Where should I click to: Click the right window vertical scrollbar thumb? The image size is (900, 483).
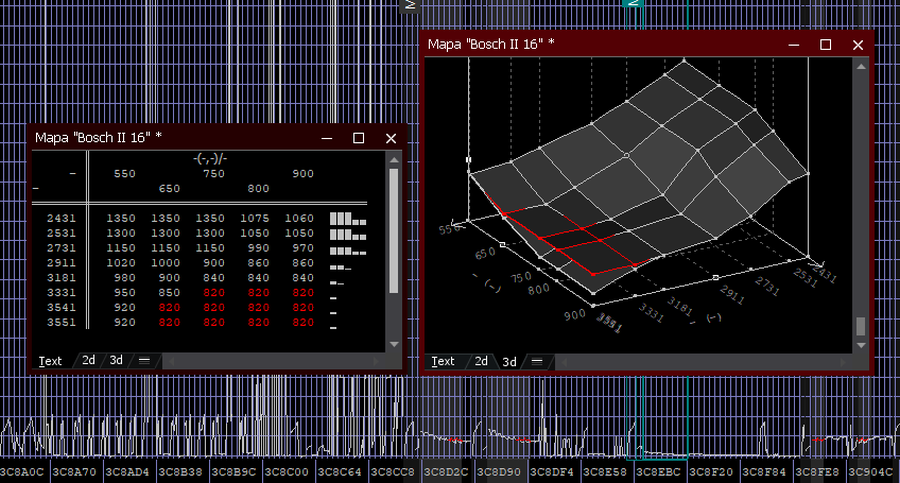(x=861, y=326)
